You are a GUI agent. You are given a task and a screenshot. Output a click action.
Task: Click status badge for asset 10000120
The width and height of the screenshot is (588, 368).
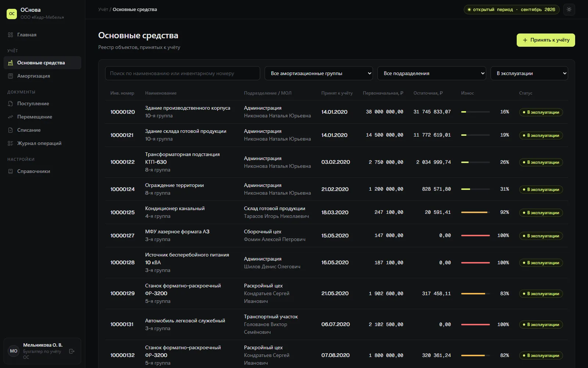pos(541,112)
